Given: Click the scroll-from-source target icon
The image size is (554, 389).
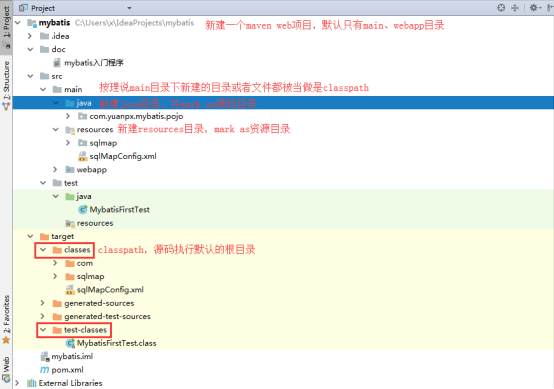Looking at the screenshot, I should click(501, 8).
